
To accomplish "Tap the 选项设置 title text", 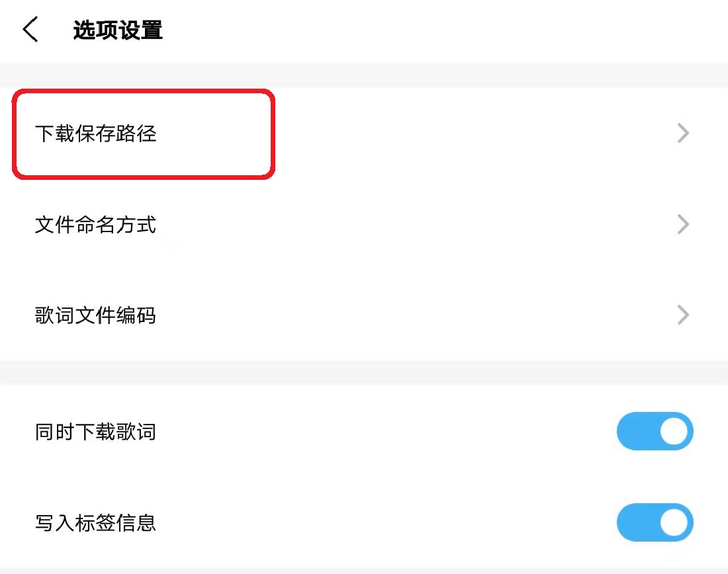I will (x=118, y=30).
